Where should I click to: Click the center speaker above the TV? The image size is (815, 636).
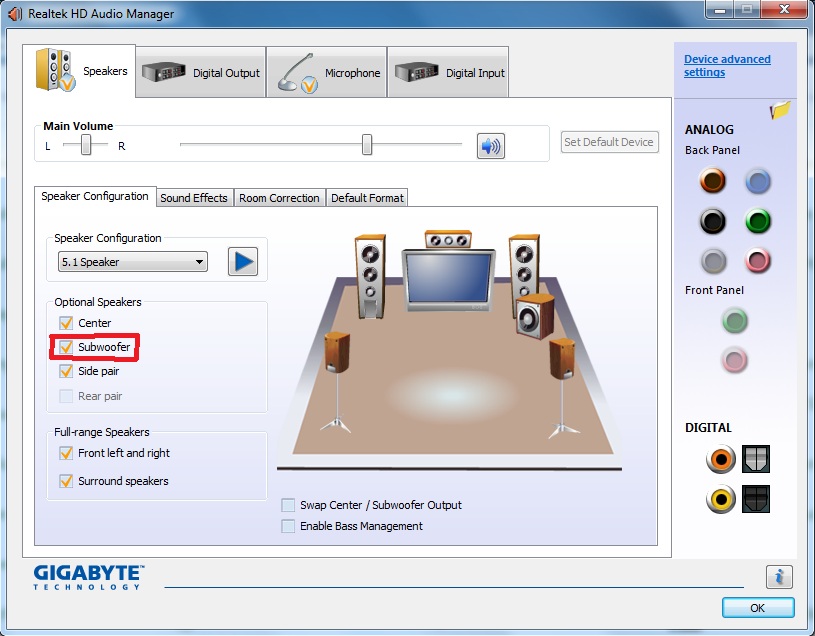point(448,240)
